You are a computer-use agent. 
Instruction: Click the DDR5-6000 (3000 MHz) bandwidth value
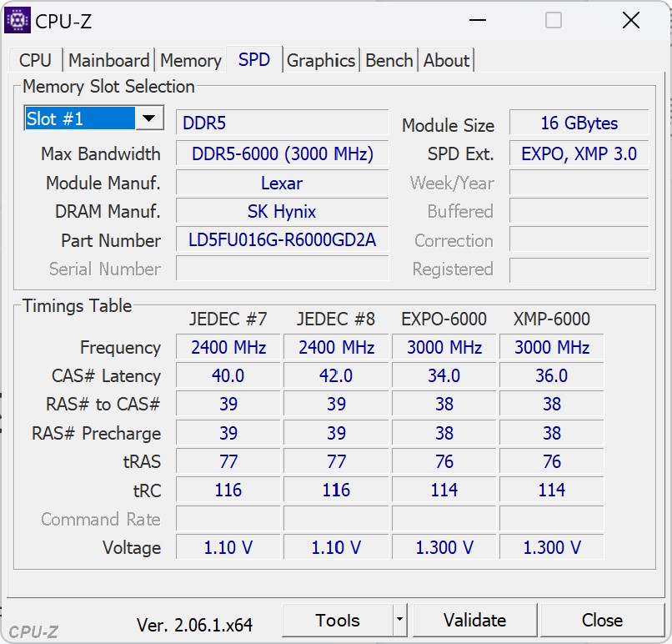tap(282, 153)
